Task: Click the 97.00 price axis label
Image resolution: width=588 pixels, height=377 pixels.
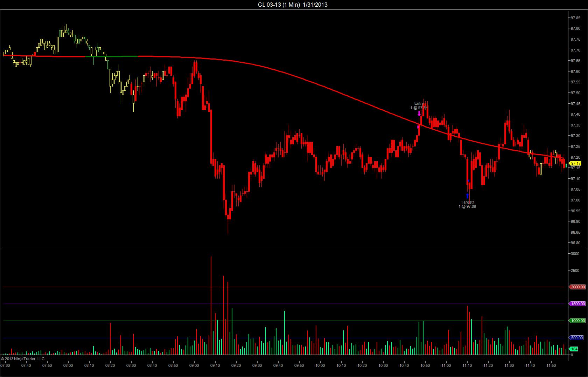Action: tap(575, 200)
